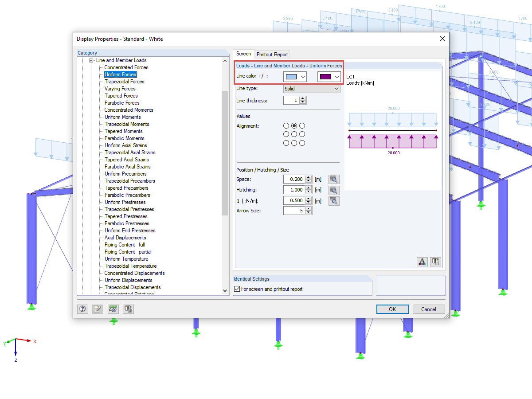Select Uniform End Prestresses tree item
Screen dimensions: 532x399
[x=130, y=231]
